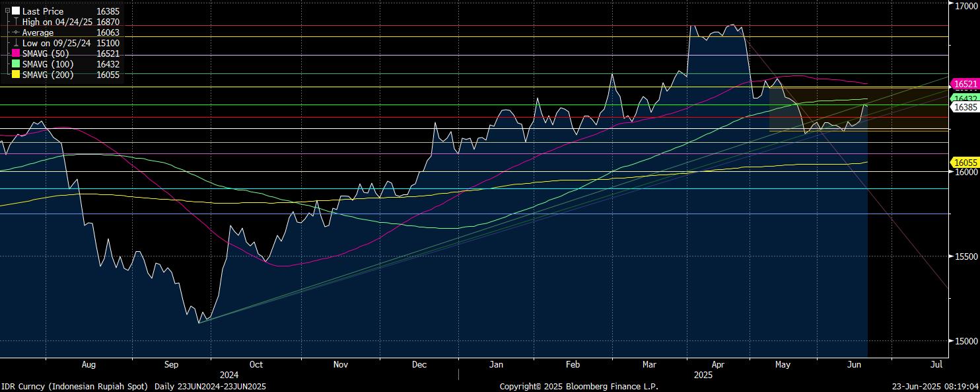The width and height of the screenshot is (980, 392).
Task: Click the Low marker icon in legend
Action: (16, 43)
